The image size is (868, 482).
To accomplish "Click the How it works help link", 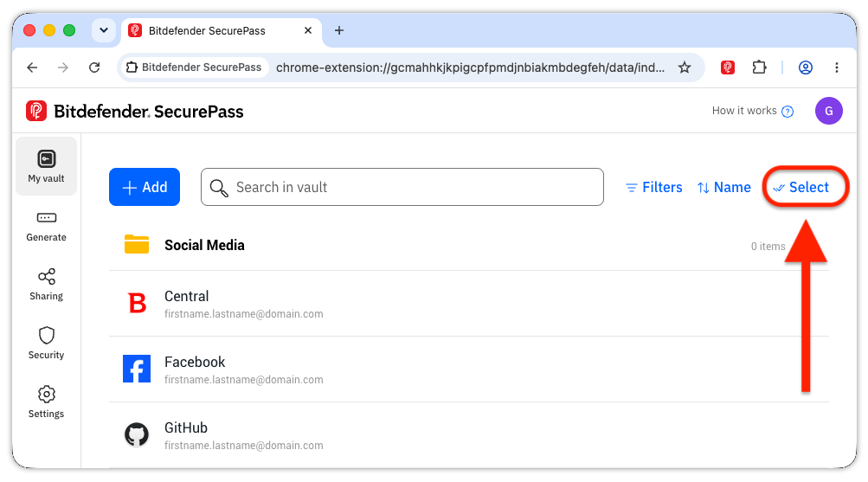I will tap(752, 111).
